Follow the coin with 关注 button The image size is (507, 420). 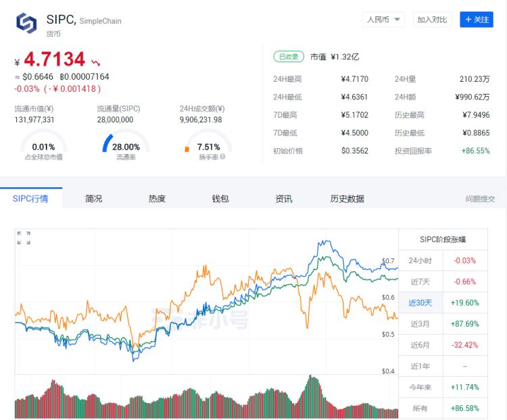point(476,20)
